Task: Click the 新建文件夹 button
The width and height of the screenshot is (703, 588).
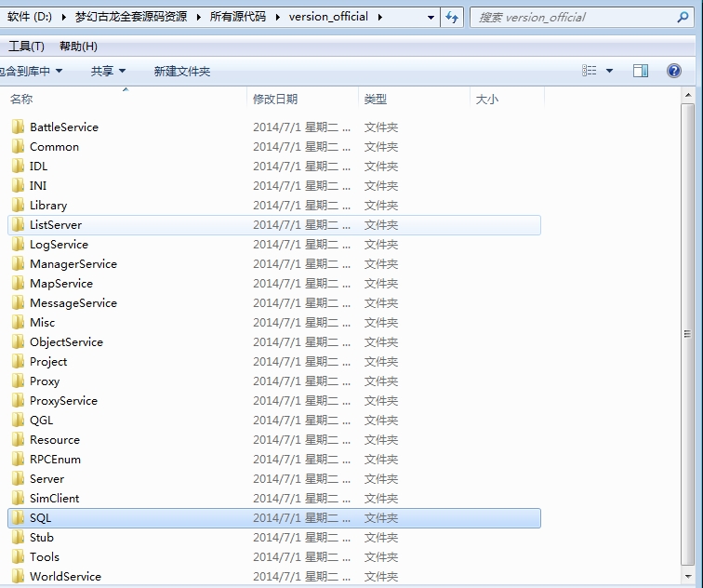Action: click(x=182, y=71)
